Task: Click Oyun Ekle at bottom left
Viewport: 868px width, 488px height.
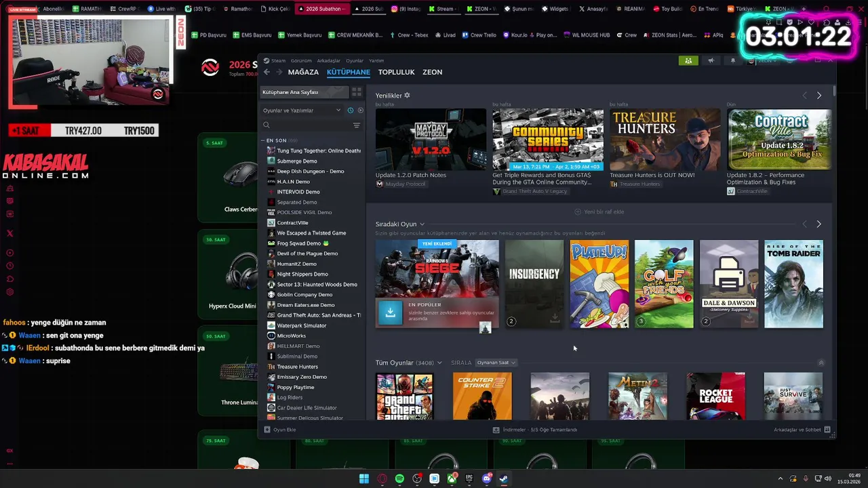Action: [280, 430]
